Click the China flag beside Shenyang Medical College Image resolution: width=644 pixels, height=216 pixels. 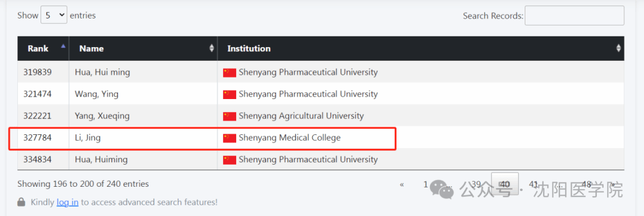point(230,138)
